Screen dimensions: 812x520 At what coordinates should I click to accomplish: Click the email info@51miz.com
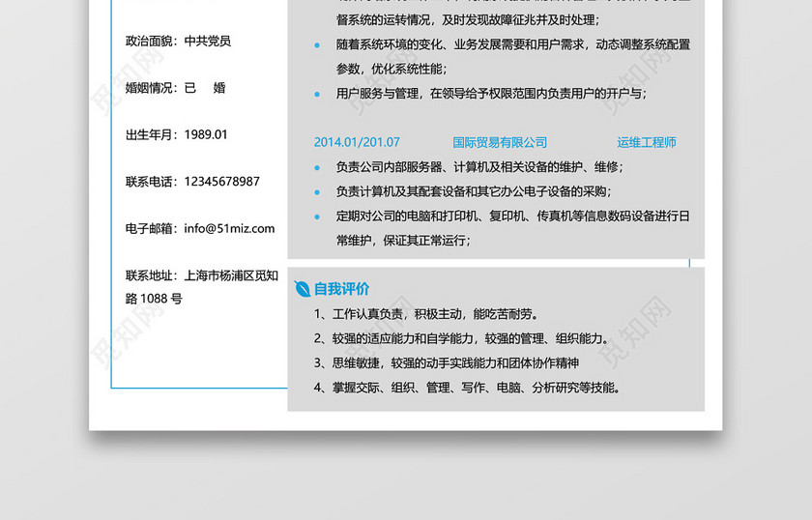click(229, 228)
